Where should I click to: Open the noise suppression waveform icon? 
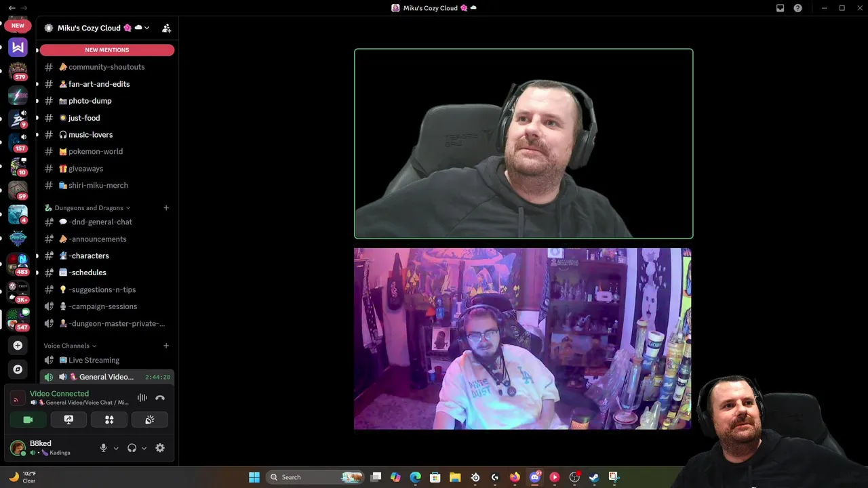pyautogui.click(x=142, y=398)
